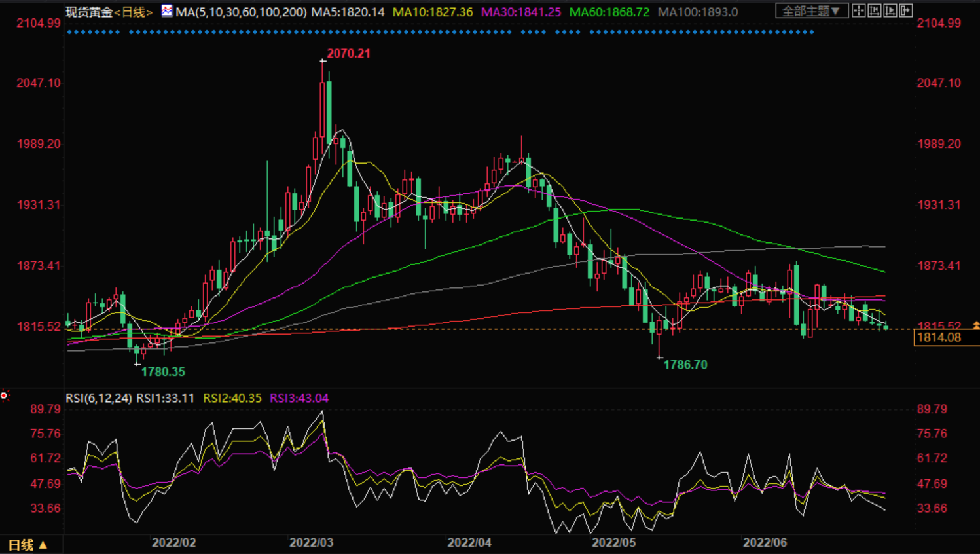Click the 现货黄金 instrument name

89,12
